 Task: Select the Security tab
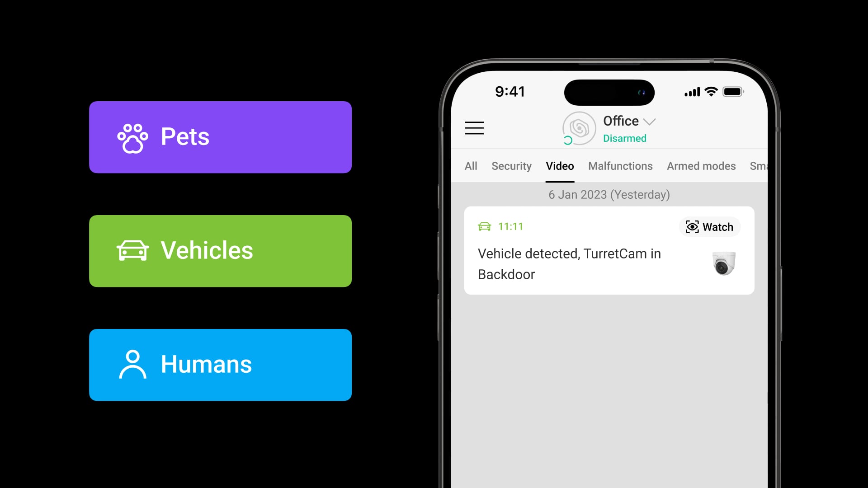pos(511,166)
